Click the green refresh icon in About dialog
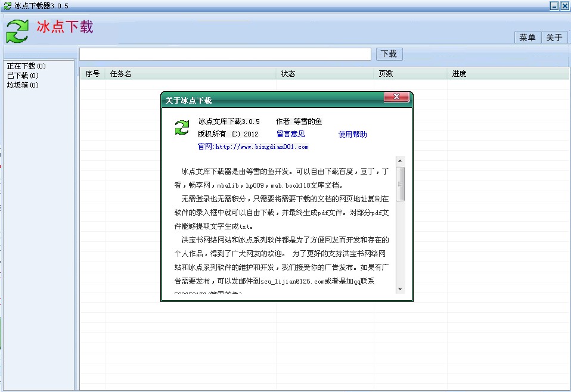 (182, 127)
